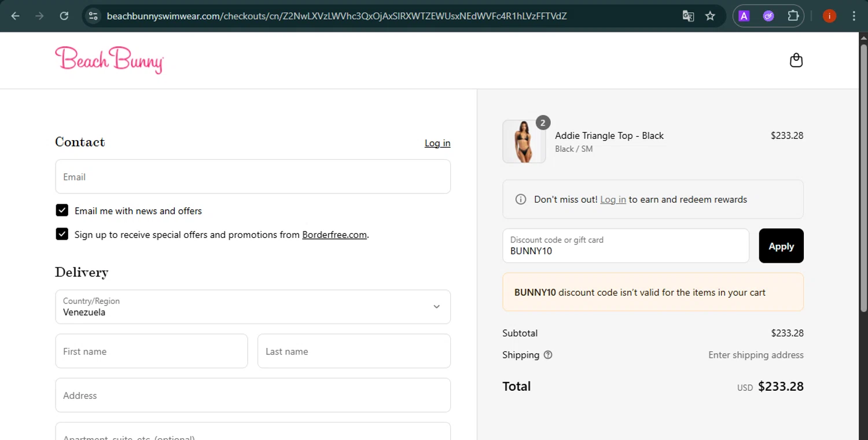Click the Enter shipping address text
The width and height of the screenshot is (868, 440).
point(756,355)
